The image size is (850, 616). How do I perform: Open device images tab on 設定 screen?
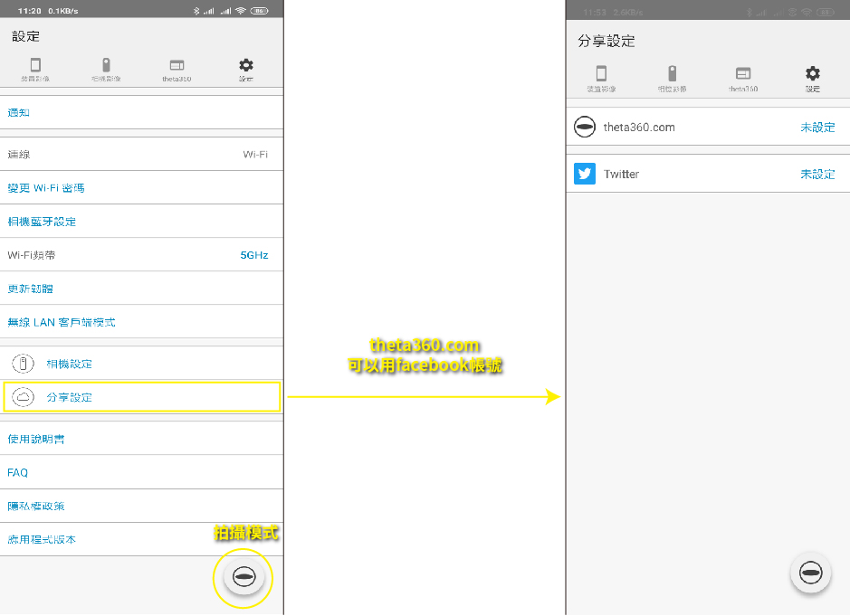point(35,70)
